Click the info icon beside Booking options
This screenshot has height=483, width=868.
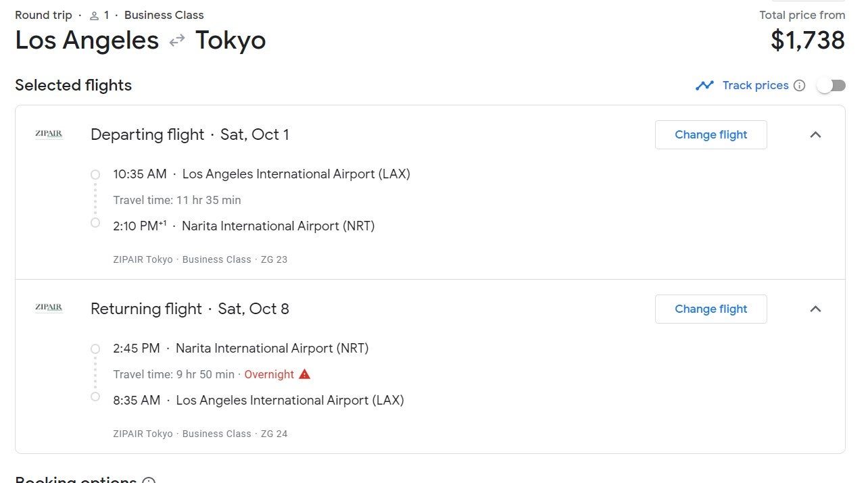click(x=147, y=480)
